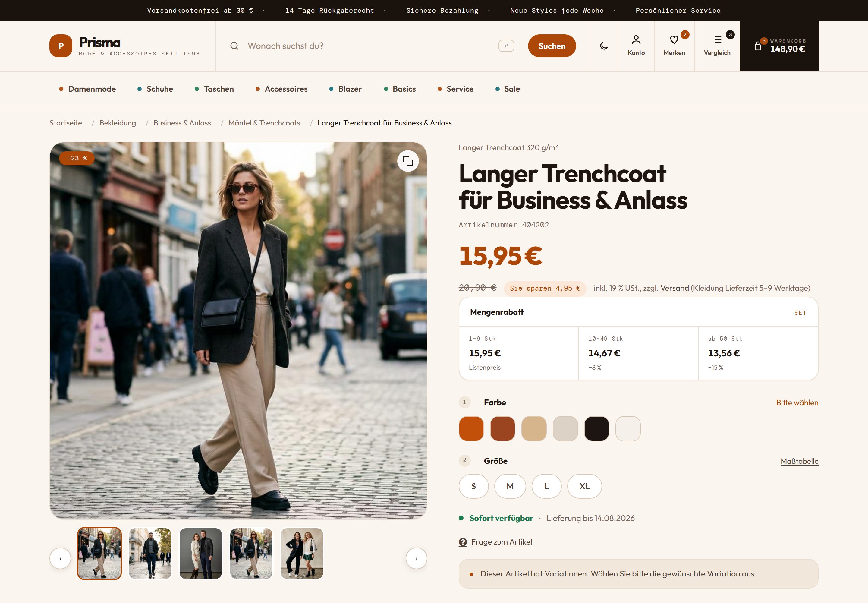Open the Schuhe menu

[x=155, y=89]
